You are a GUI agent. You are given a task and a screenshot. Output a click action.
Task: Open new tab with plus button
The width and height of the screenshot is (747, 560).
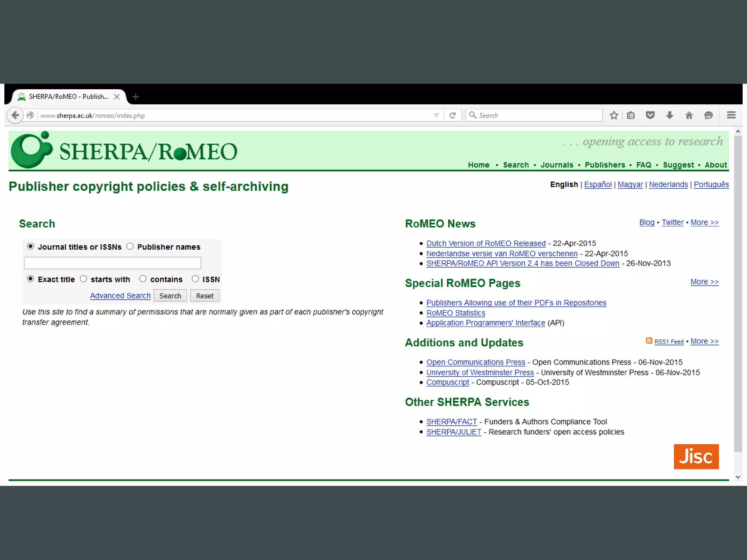[136, 97]
